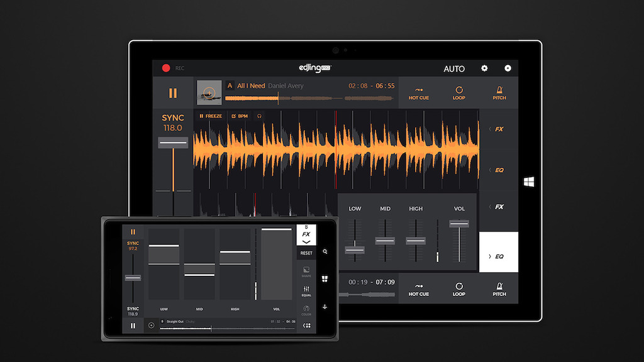Pause deck A with the orange pause button
644x362 pixels.
(x=173, y=93)
